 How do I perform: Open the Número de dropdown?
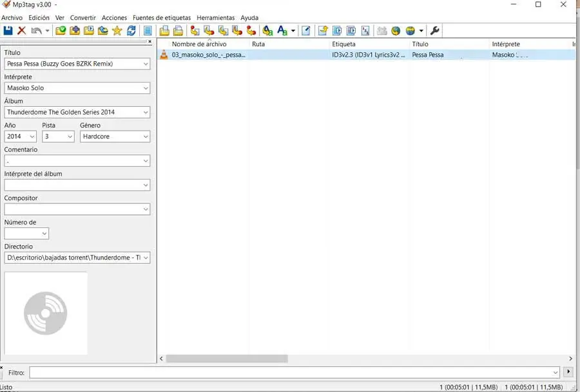coord(44,234)
